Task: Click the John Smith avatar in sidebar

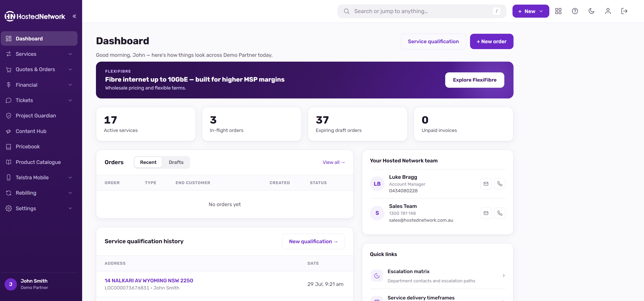Action: (x=11, y=284)
